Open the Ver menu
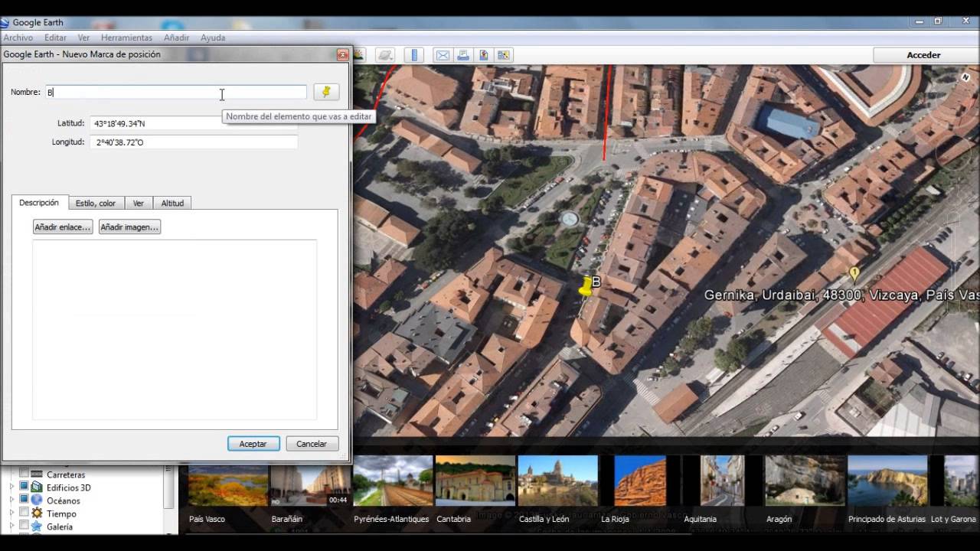 click(x=83, y=37)
